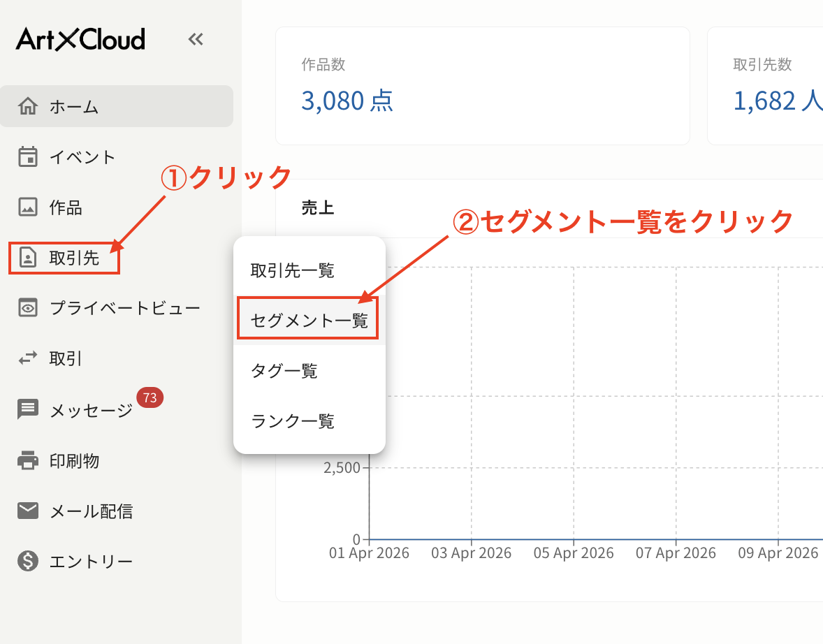The width and height of the screenshot is (823, 644).
Task: 印刷物のプリンターアイコンを開く
Action: [27, 460]
